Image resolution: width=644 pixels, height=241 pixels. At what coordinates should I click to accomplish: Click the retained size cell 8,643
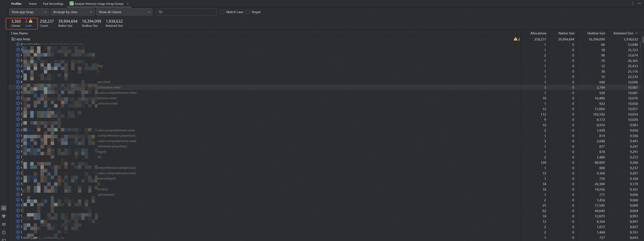pyautogui.click(x=634, y=237)
